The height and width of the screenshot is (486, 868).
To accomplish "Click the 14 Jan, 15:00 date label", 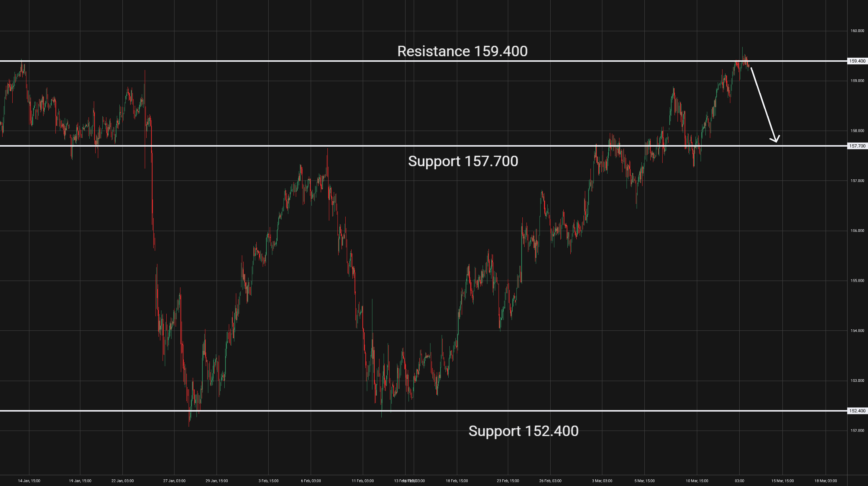I will coord(29,481).
